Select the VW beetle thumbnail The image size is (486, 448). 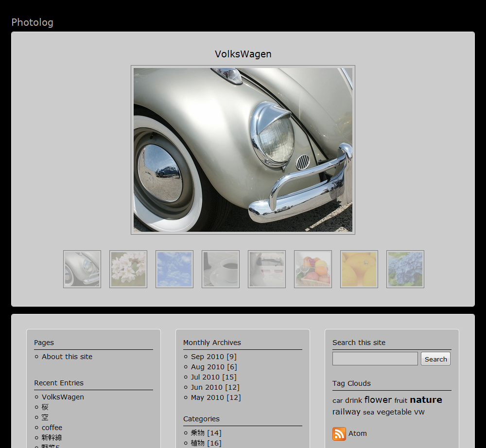click(x=82, y=269)
